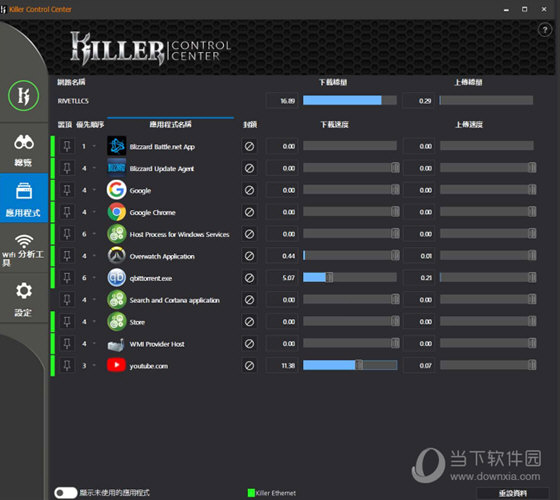Pin Blizzard Update Agent to top

(67, 168)
